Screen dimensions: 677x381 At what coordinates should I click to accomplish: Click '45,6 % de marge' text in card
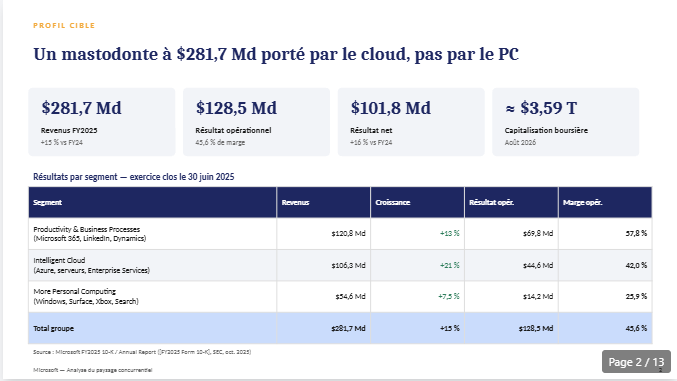coord(220,143)
